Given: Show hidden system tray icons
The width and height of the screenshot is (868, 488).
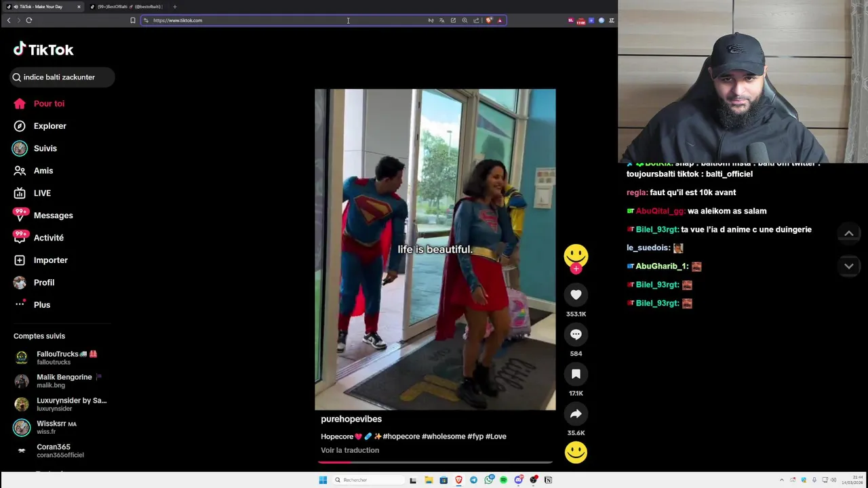Looking at the screenshot, I should [781, 480].
